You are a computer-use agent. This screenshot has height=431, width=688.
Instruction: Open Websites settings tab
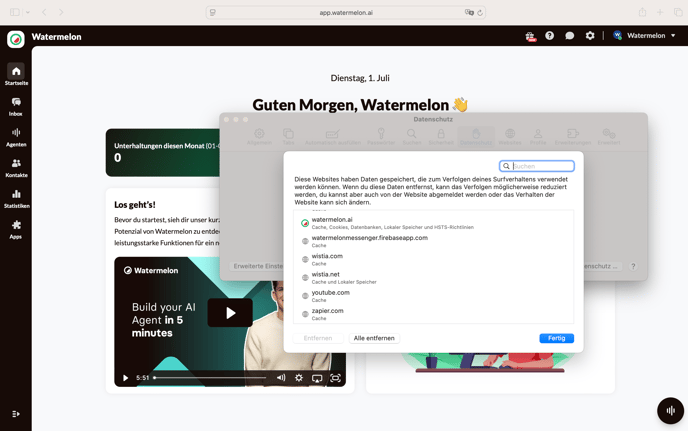pos(510,136)
